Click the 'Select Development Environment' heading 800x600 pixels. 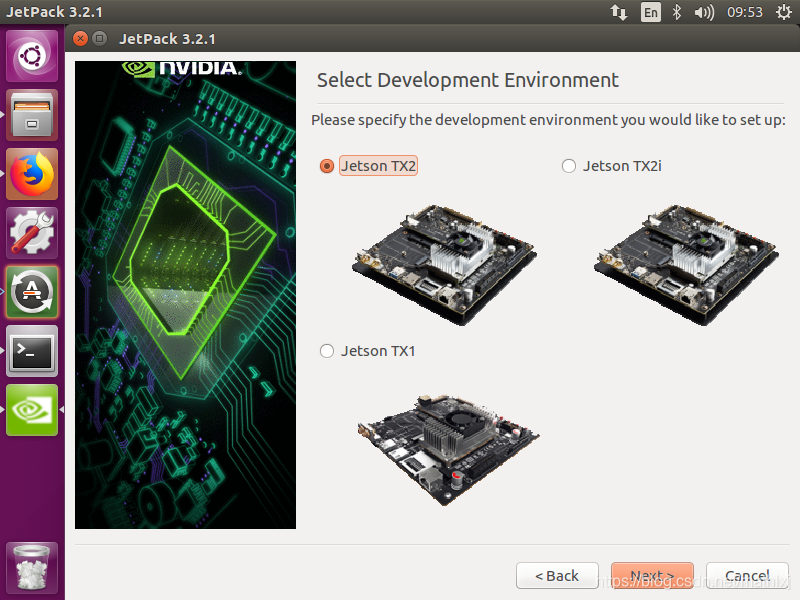coord(468,81)
